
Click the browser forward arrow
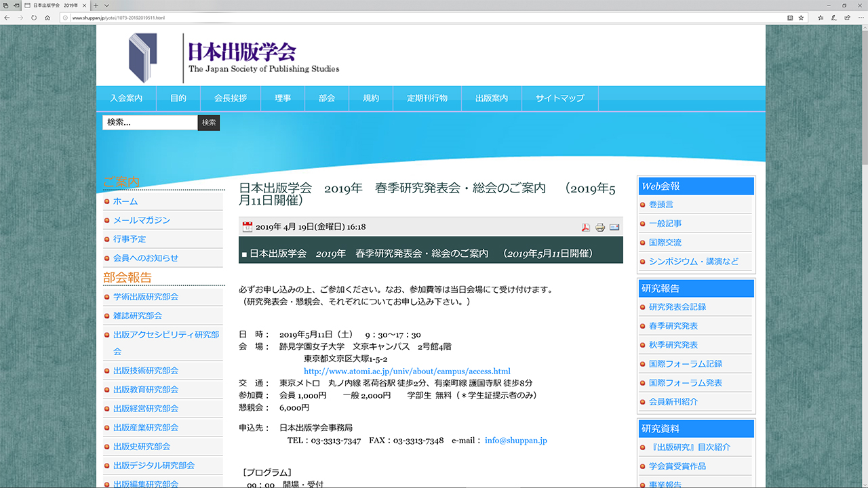tap(20, 18)
